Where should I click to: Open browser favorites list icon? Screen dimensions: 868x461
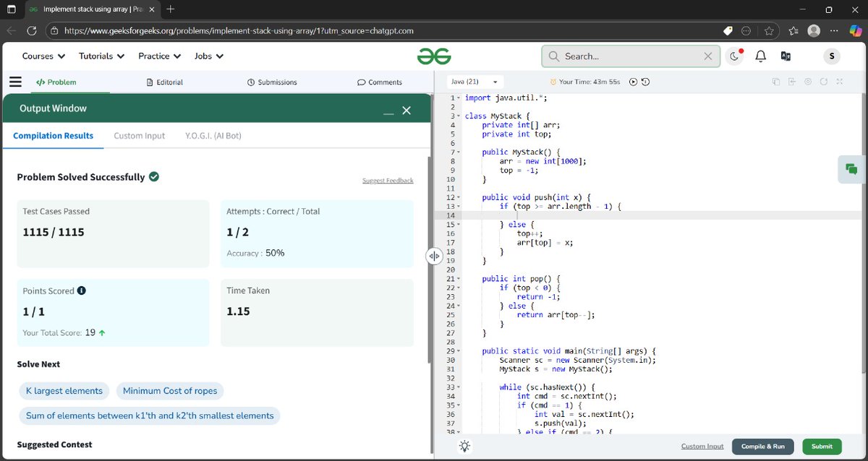click(x=793, y=30)
